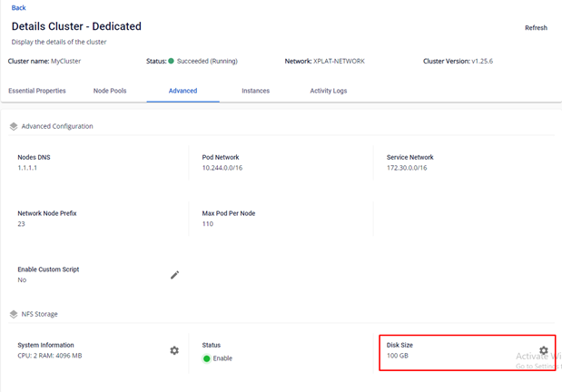Click the 100 GB disk size value
Viewport: 562px width, 392px height.
pos(399,357)
